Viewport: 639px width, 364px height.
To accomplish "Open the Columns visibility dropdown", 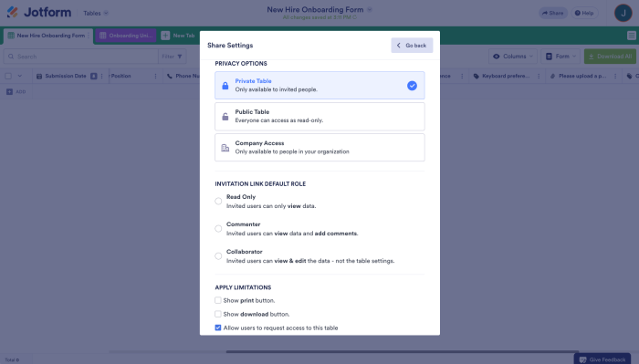I will pos(513,57).
